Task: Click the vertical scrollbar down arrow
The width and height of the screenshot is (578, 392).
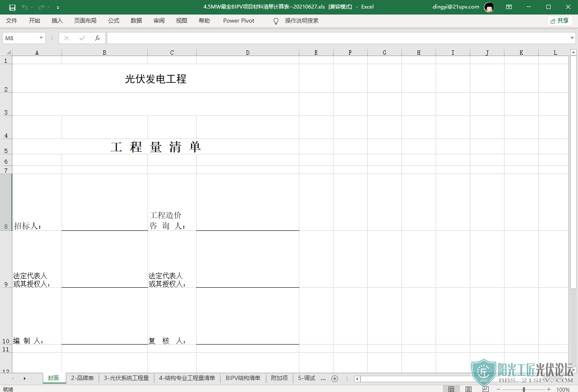Action: pos(574,370)
